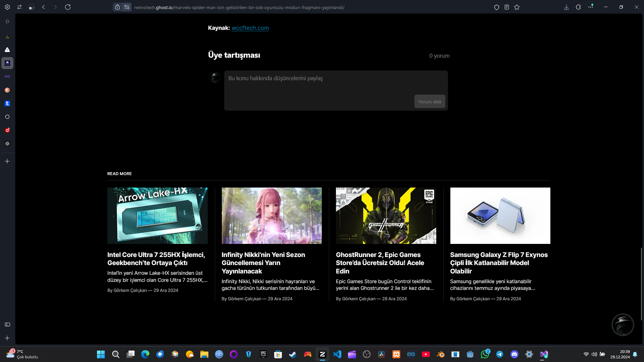Open WhatsApp with 2 notifications

[485, 354]
